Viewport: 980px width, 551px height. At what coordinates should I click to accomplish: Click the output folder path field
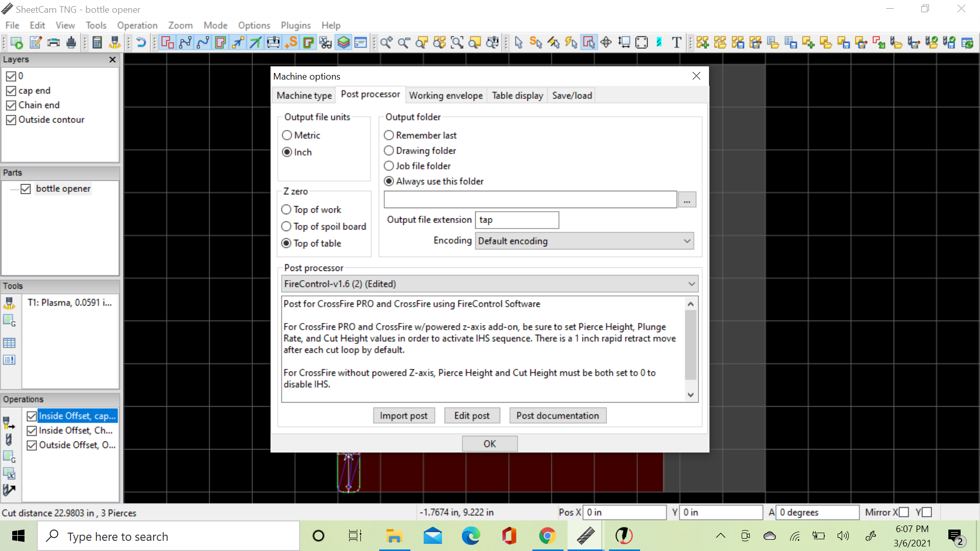(x=530, y=199)
